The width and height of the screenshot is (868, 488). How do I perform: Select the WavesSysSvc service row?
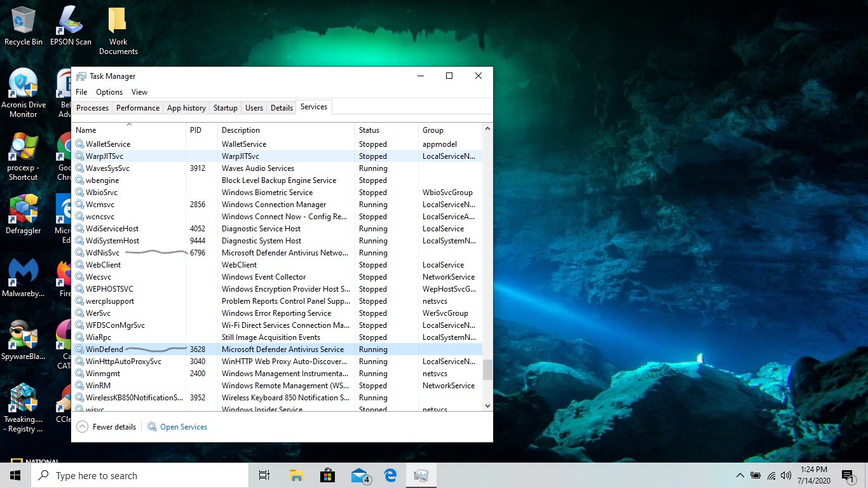(277, 168)
